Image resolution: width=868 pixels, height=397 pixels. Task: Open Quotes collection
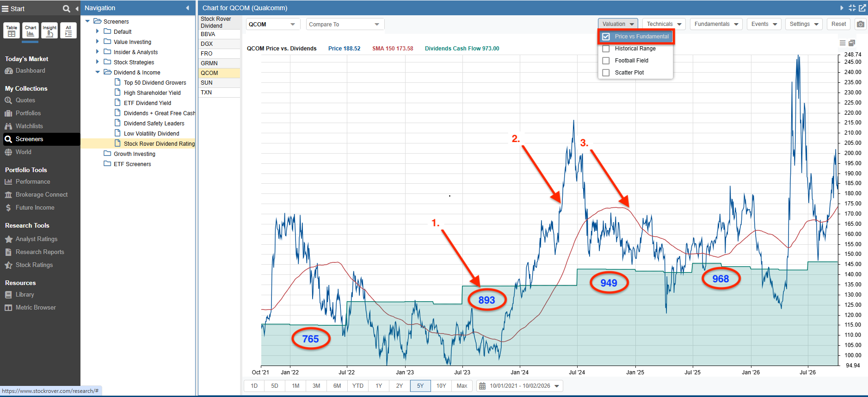(x=25, y=100)
